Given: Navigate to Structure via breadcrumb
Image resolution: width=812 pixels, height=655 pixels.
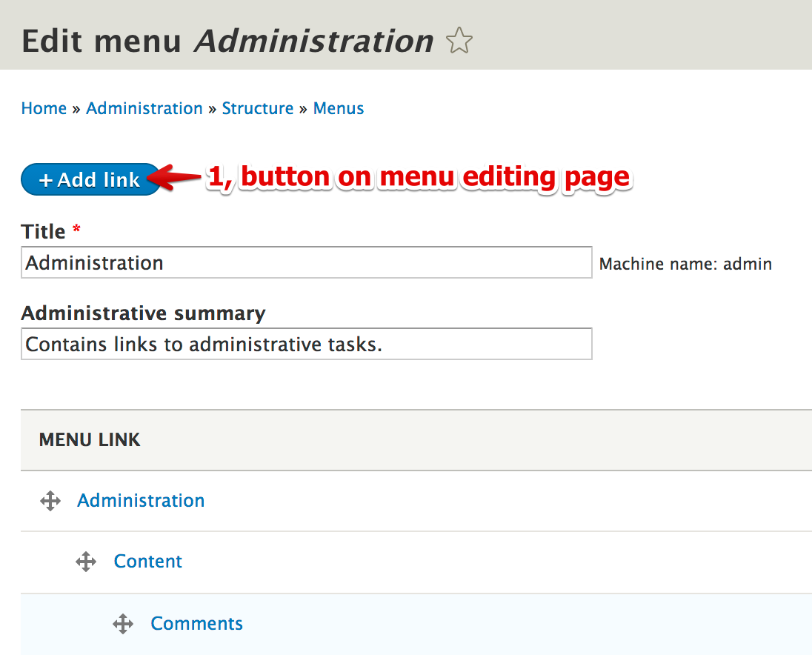Looking at the screenshot, I should 258,108.
